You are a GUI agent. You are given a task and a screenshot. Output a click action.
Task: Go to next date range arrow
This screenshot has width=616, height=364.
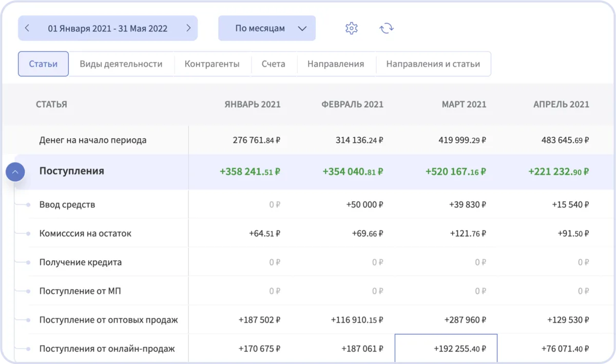click(x=188, y=28)
